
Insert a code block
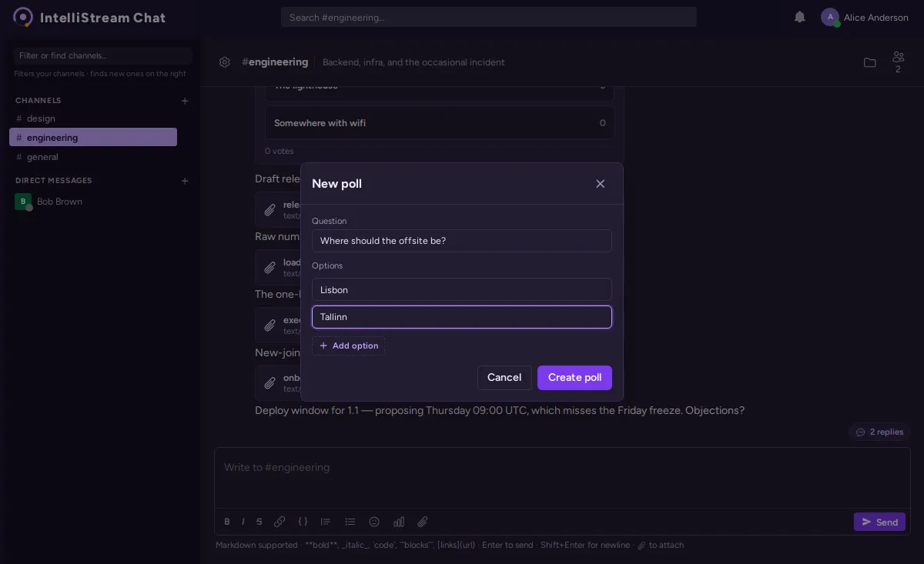pos(303,522)
